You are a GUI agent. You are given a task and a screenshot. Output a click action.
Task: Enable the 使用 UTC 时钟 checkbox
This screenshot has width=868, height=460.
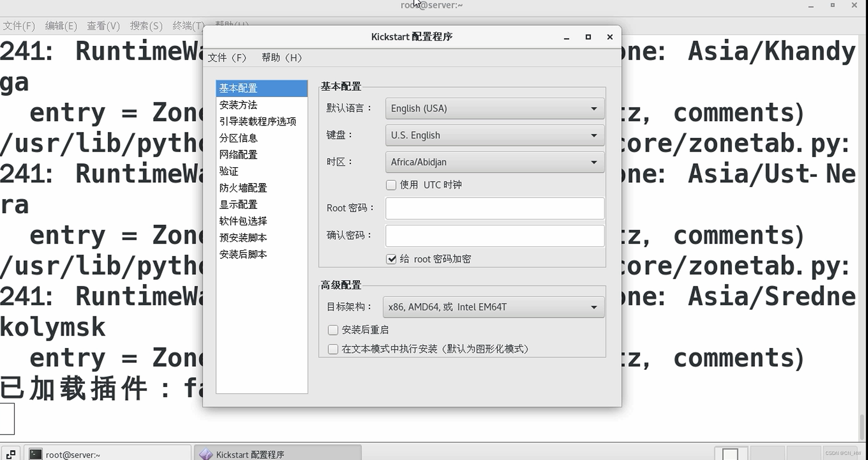[x=391, y=185]
